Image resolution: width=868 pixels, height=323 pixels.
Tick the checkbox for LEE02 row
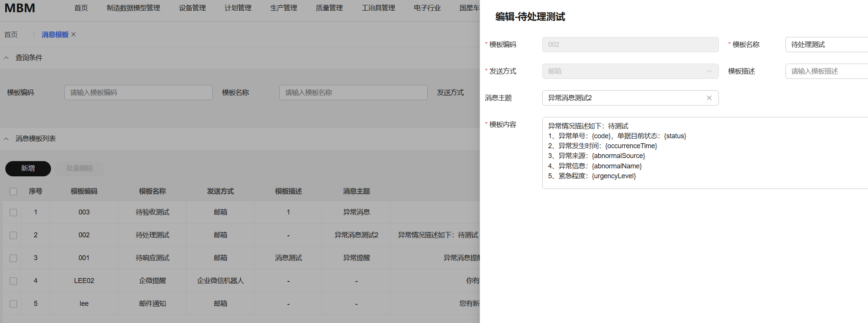[x=13, y=281]
